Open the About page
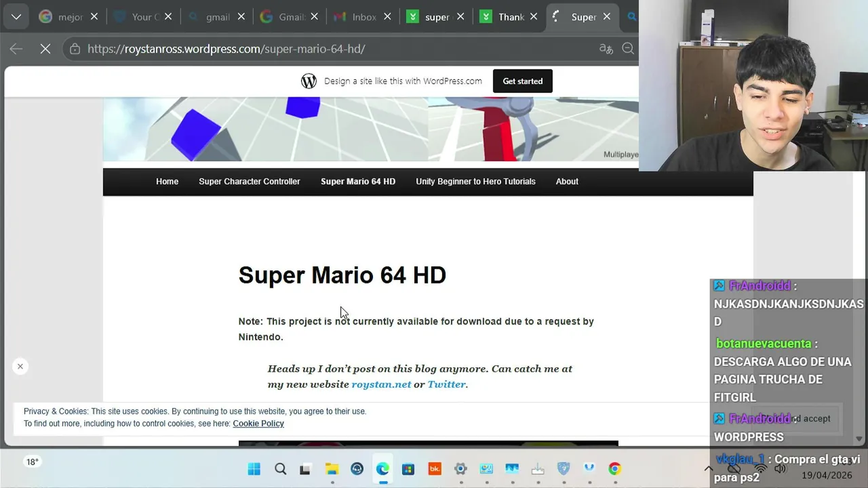Image resolution: width=868 pixels, height=488 pixels. point(567,182)
